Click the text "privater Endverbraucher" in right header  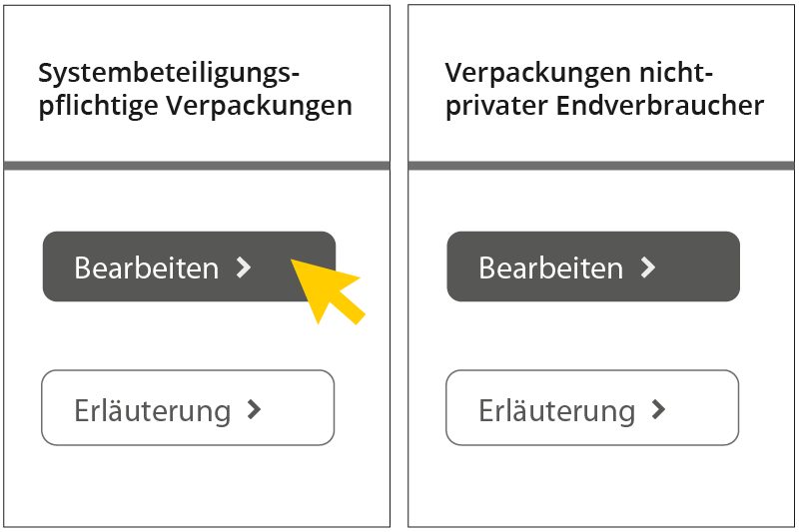point(604,106)
